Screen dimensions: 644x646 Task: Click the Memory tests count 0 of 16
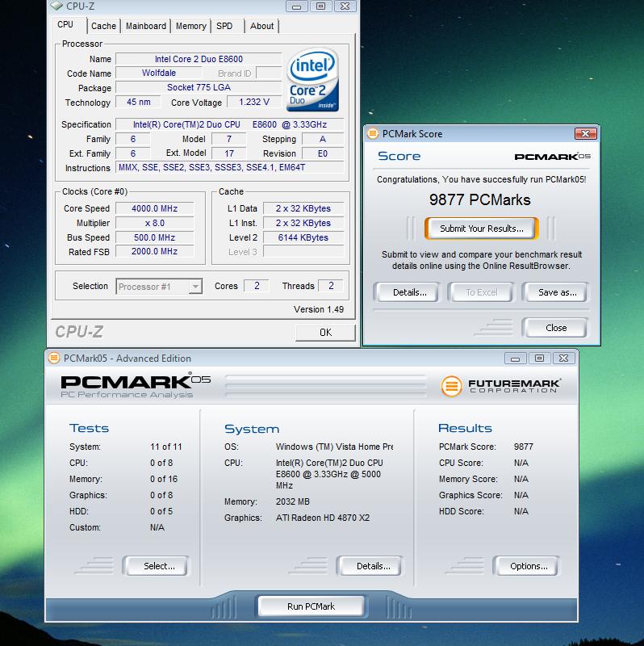[164, 479]
